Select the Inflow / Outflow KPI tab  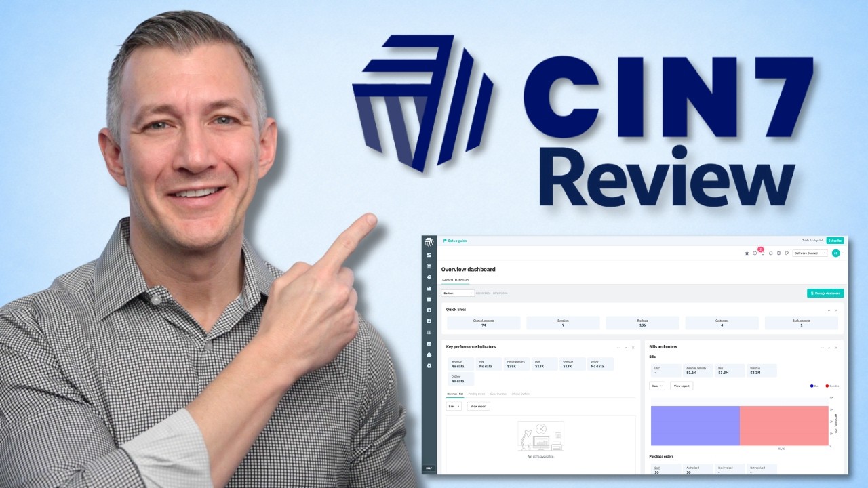(521, 394)
